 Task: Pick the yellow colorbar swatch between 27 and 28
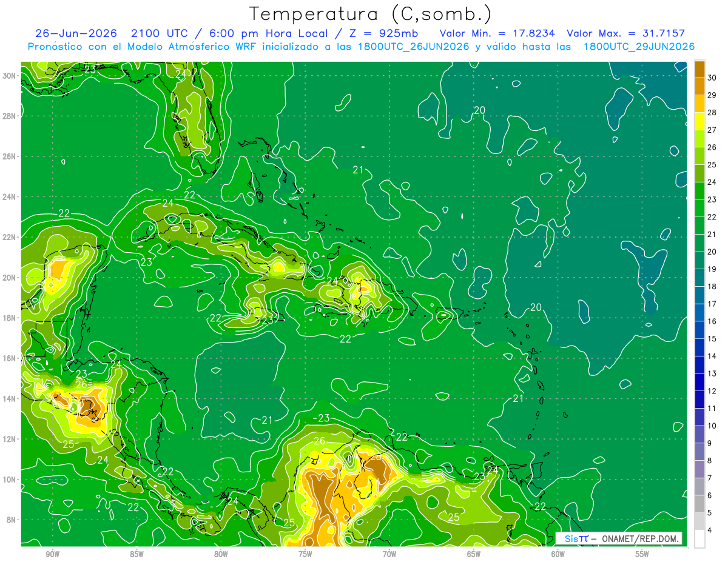(699, 121)
